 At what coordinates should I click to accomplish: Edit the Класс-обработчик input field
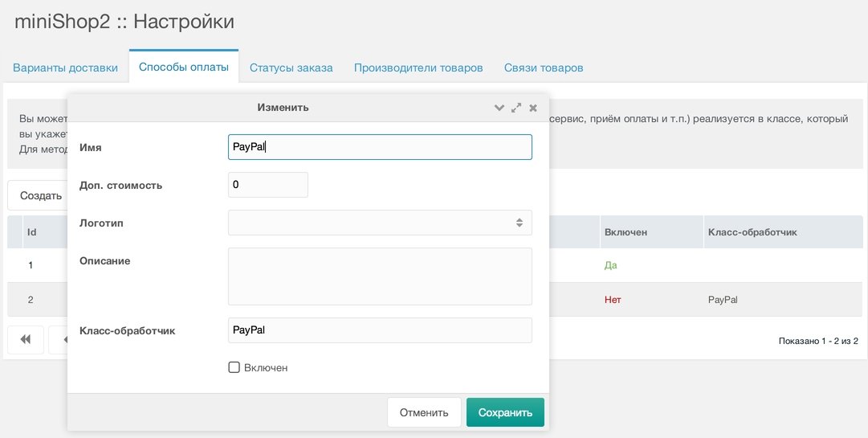380,330
